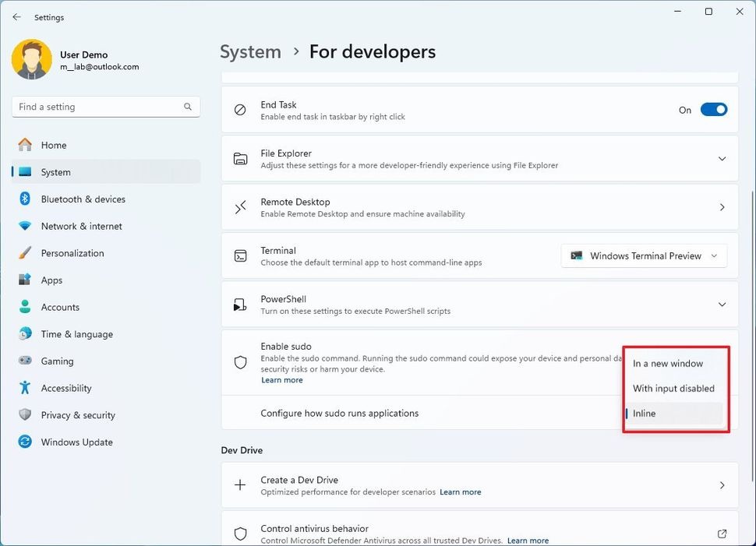Click the plus icon for Create a Dev Drive
The image size is (756, 546).
(x=240, y=484)
